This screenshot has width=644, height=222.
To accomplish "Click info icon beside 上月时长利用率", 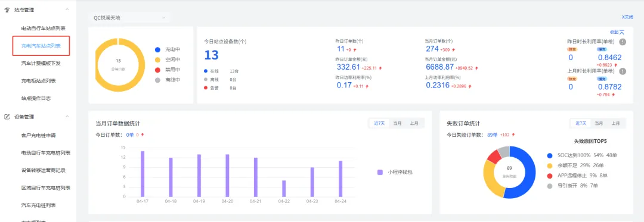I will coord(623,71).
